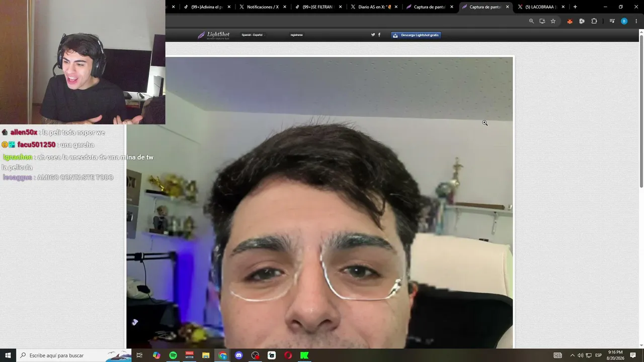Viewport: 644px width, 362px height.
Task: Close the active Captura de pantalla tab
Action: click(x=507, y=7)
